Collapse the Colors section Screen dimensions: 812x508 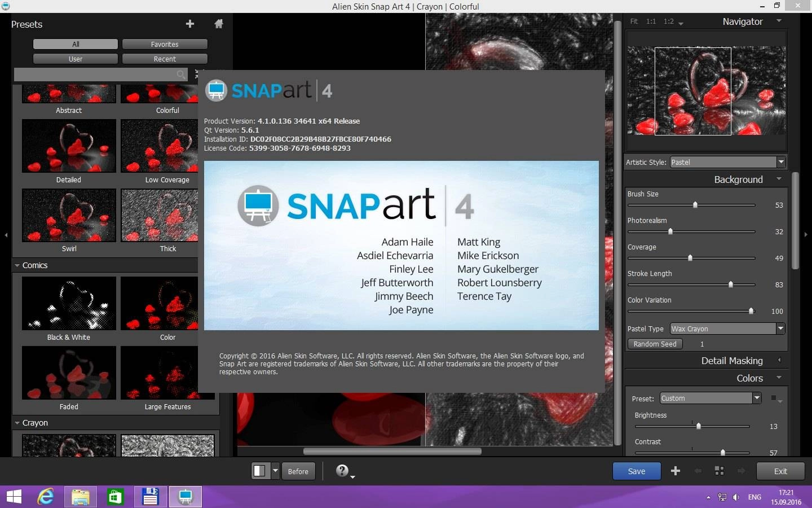coord(779,378)
